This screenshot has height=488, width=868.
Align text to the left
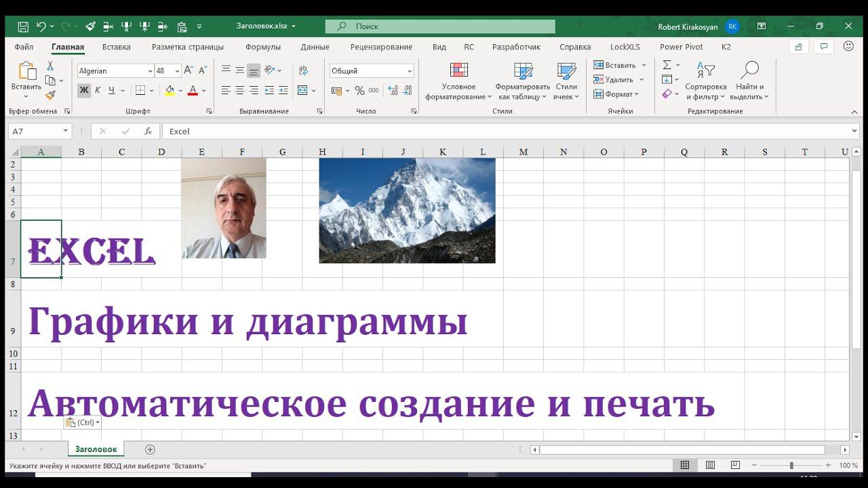click(x=226, y=90)
